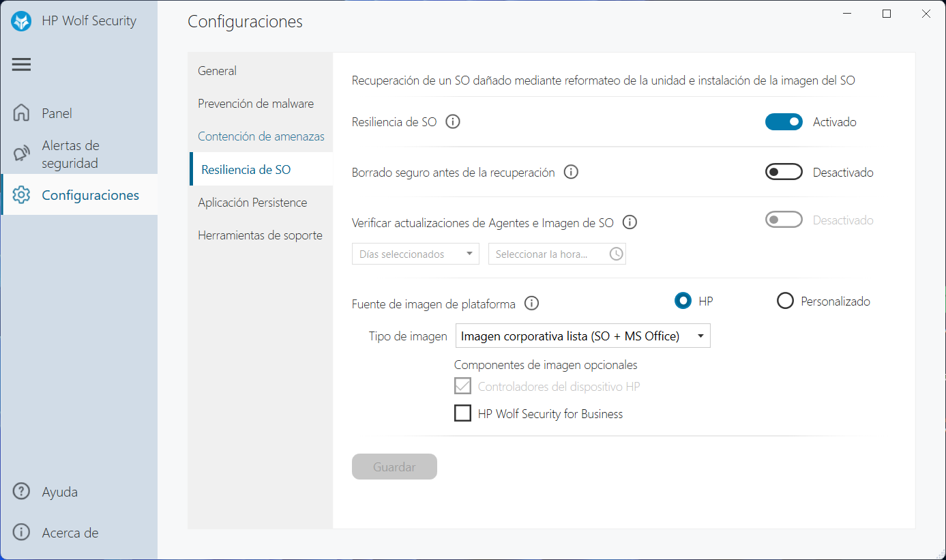Screen dimensions: 946x560
Task: Open Acerca de in the sidebar
Action: point(79,533)
